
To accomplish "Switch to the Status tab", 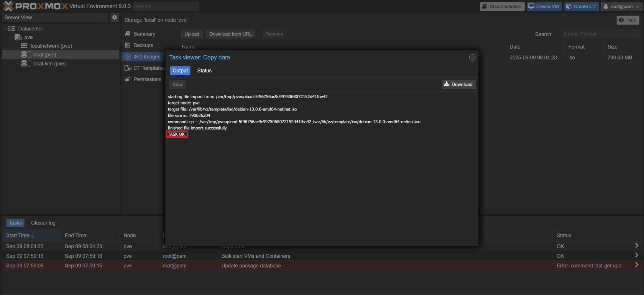I will coord(204,71).
